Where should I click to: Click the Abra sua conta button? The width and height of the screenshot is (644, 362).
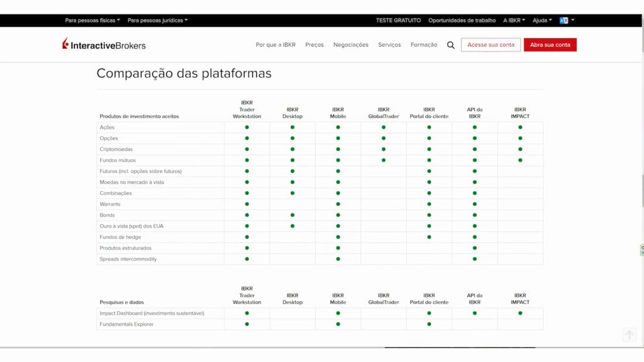coord(550,45)
